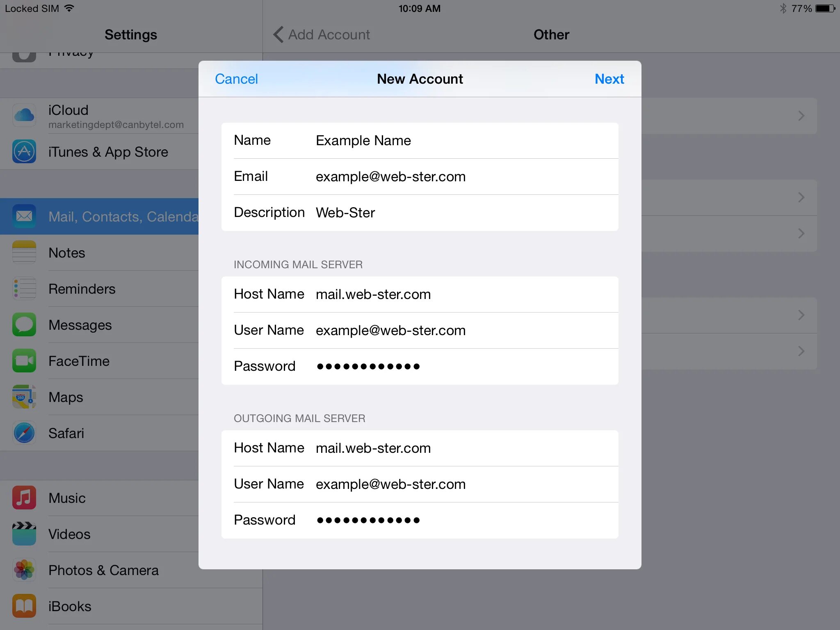Open the iCloud settings icon

coord(24,115)
